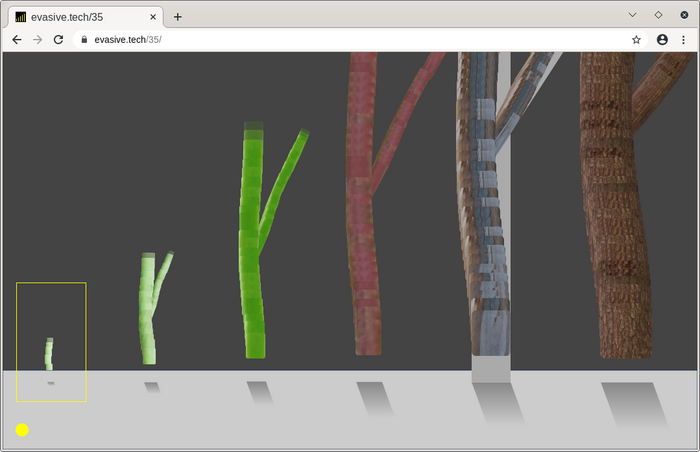The width and height of the screenshot is (700, 452).
Task: Close the evasive.tech/35 tab
Action: pos(153,17)
